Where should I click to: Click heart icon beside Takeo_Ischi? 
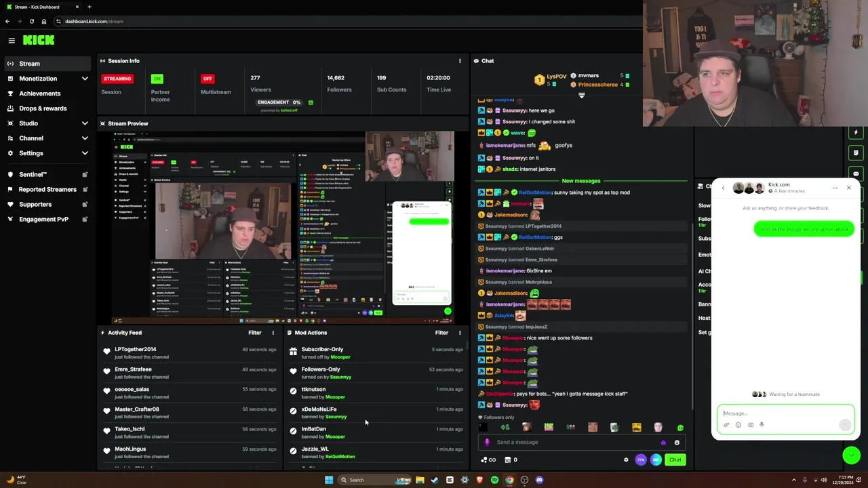pyautogui.click(x=106, y=431)
